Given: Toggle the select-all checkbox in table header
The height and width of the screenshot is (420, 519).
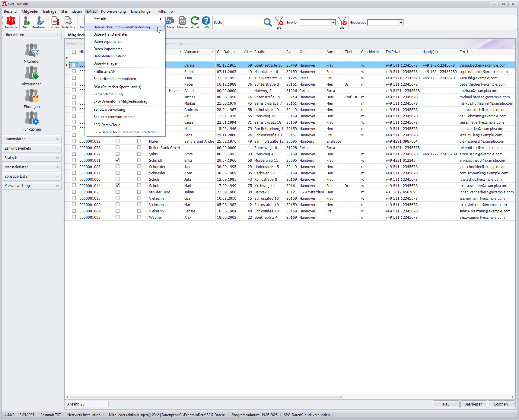Looking at the screenshot, I should tap(74, 52).
